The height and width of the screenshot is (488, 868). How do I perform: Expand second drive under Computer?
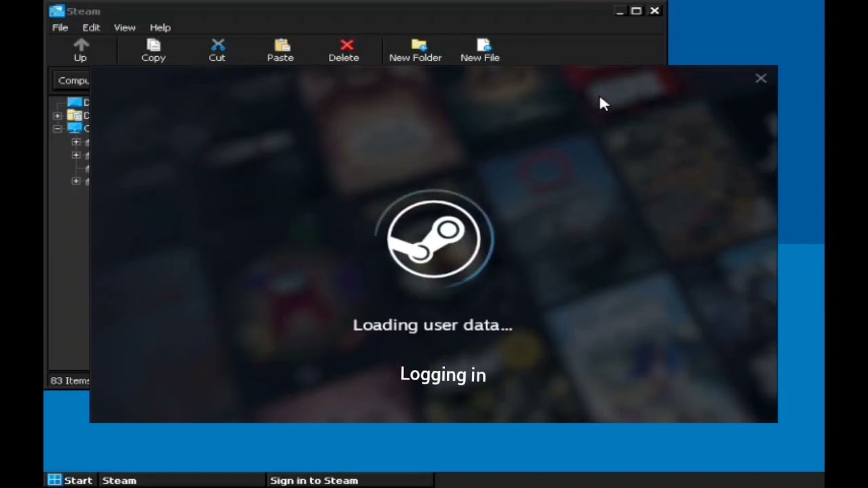click(x=76, y=155)
